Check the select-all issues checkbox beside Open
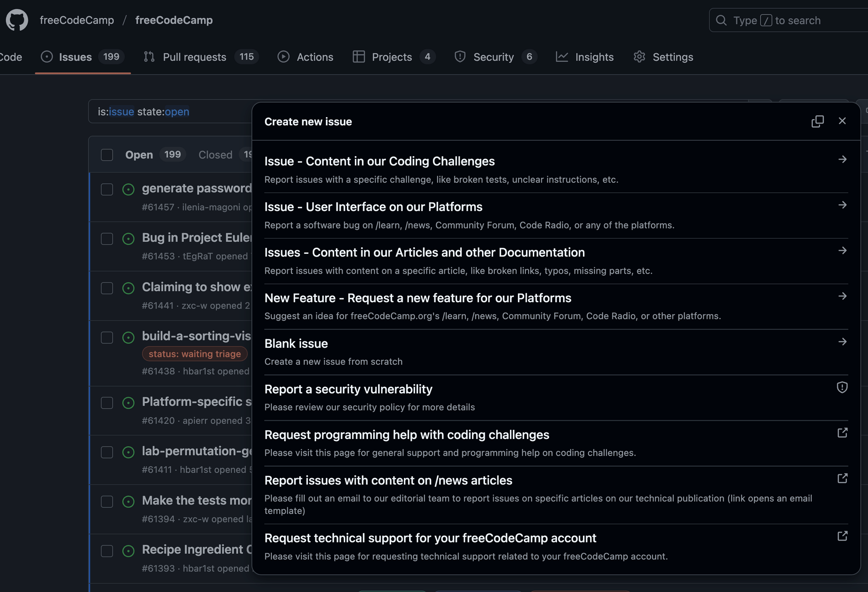 107,155
